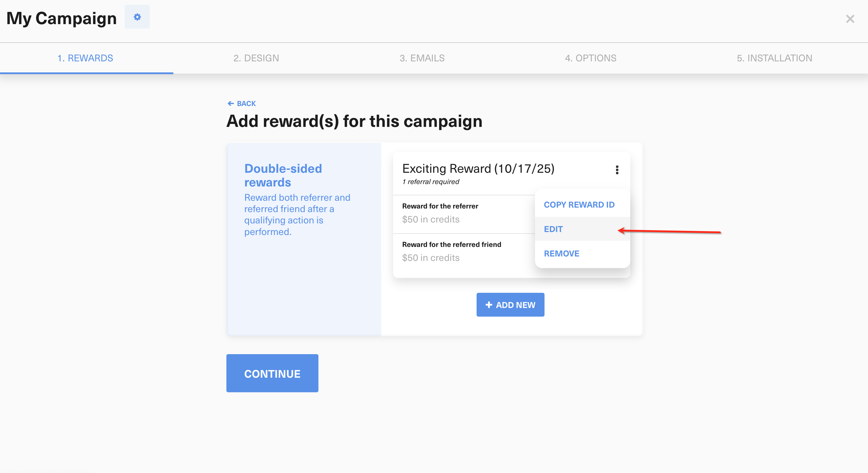Switch to the Rewards tab
Image resolution: width=868 pixels, height=473 pixels.
85,58
